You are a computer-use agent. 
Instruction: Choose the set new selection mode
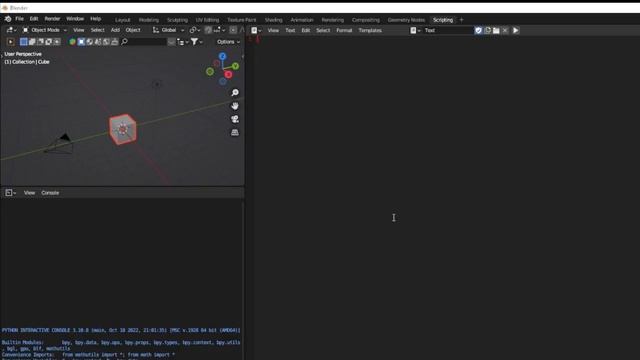click(x=24, y=42)
